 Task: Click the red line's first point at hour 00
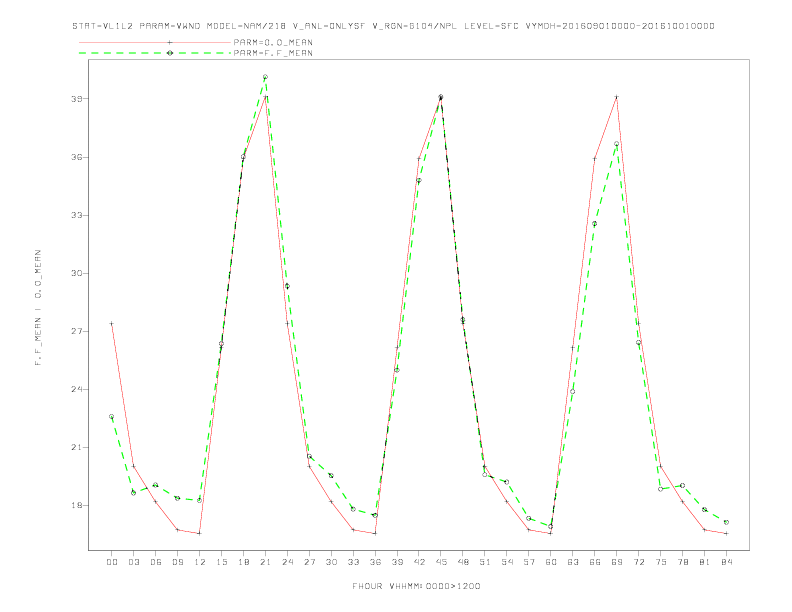click(112, 323)
